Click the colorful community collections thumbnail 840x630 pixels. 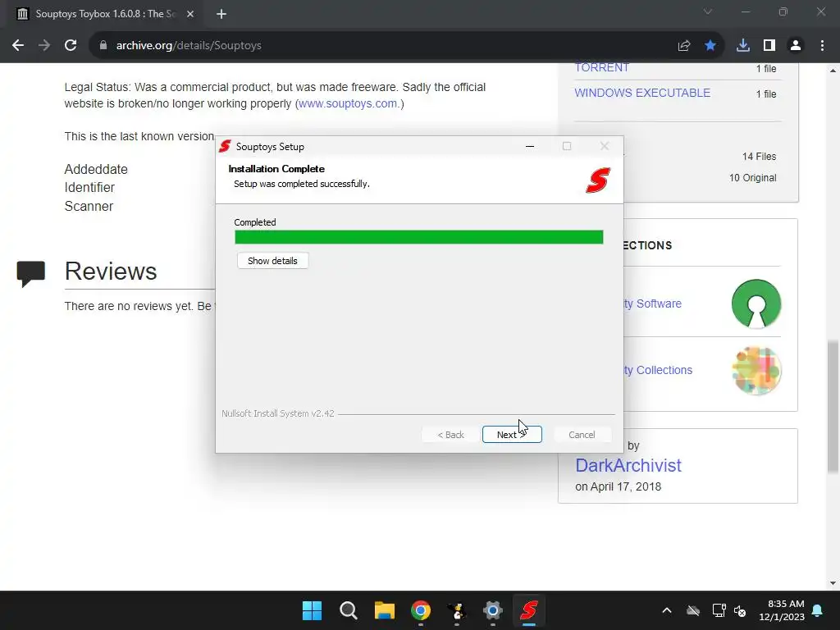coord(756,370)
